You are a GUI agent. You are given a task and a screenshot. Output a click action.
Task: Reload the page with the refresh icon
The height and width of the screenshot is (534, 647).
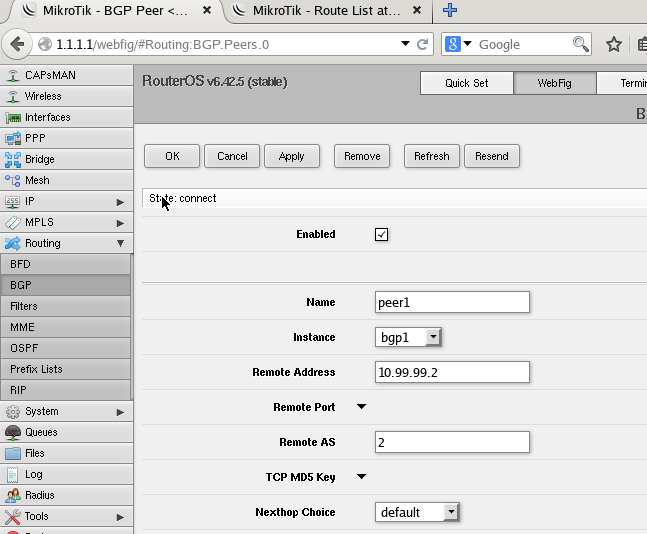(x=422, y=44)
